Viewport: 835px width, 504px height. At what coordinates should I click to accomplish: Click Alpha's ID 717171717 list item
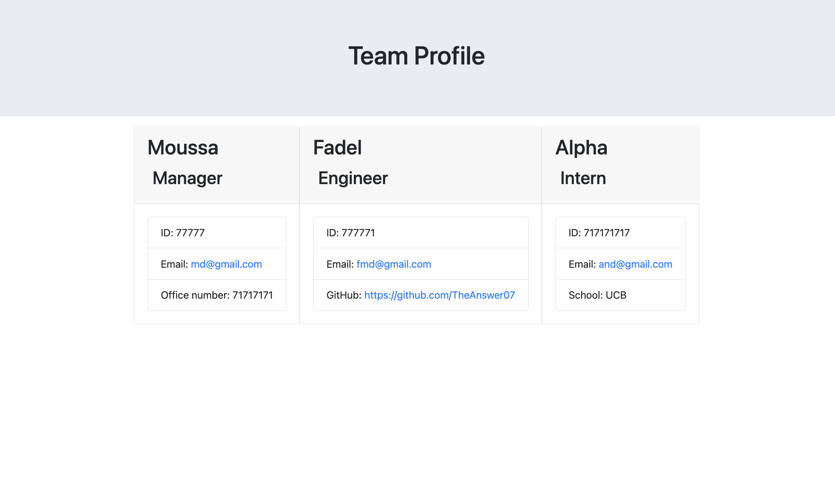pyautogui.click(x=620, y=232)
